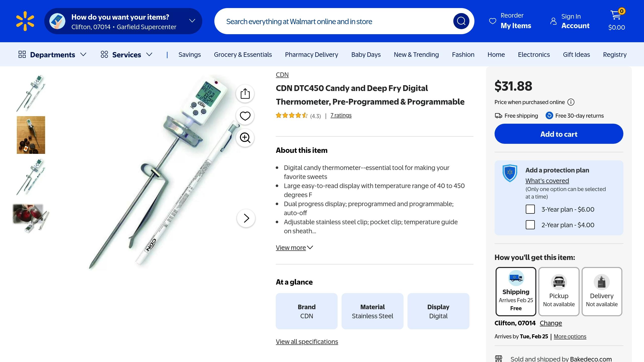Open Pharmacy Delivery nav item
This screenshot has height=362, width=644.
(311, 55)
